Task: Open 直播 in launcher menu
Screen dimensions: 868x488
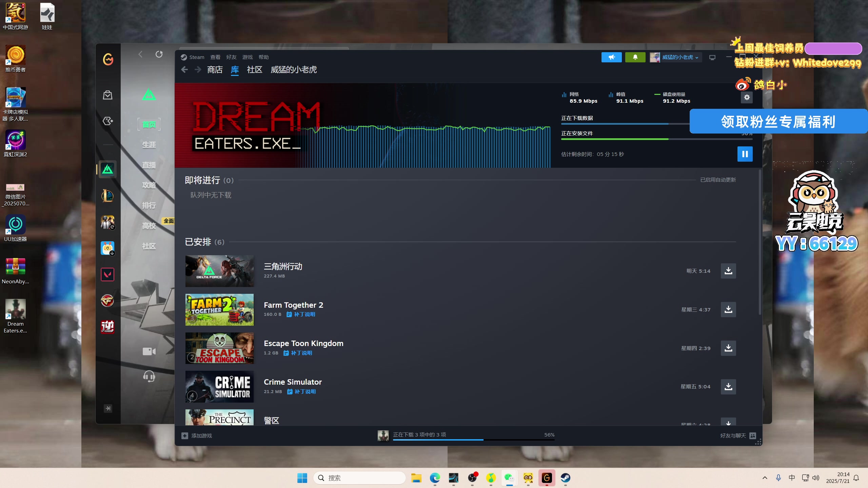Action: [149, 165]
